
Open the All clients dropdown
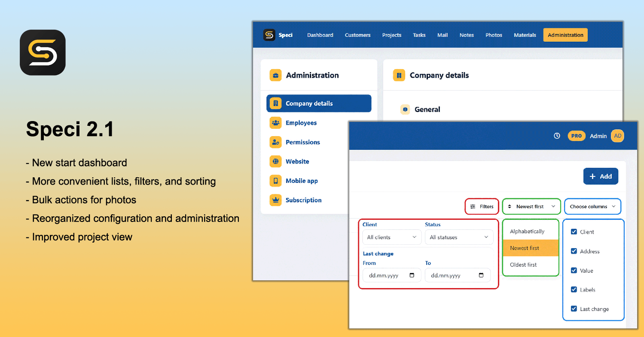tap(392, 237)
